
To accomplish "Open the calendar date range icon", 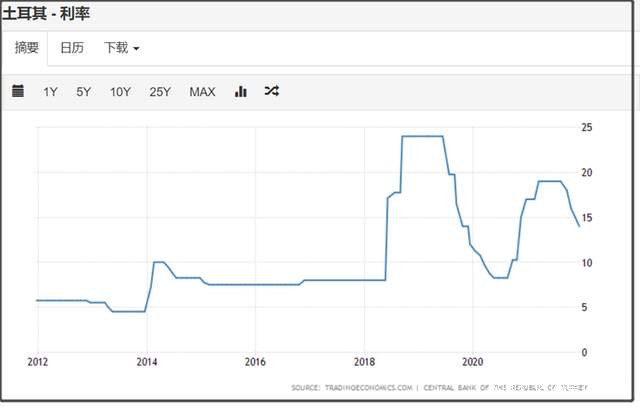I will (x=18, y=91).
